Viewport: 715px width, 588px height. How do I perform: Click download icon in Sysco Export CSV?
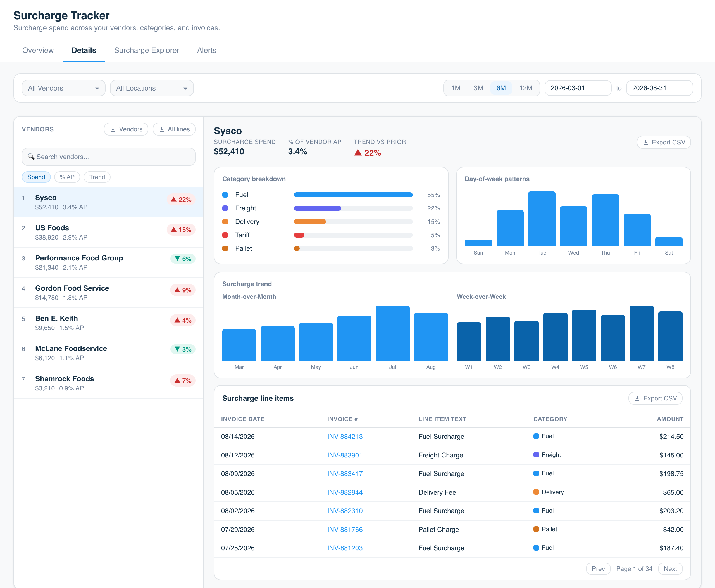(646, 142)
